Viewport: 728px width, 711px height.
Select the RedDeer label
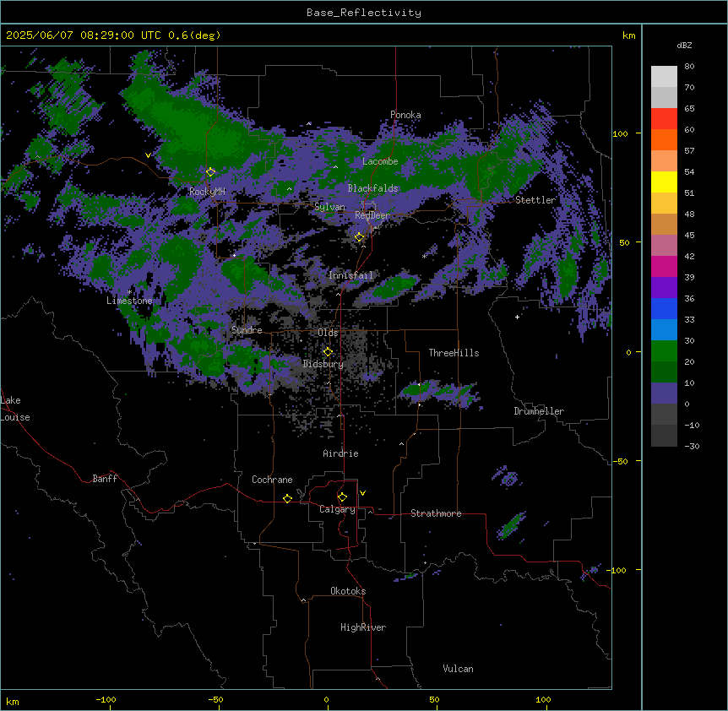pyautogui.click(x=372, y=215)
